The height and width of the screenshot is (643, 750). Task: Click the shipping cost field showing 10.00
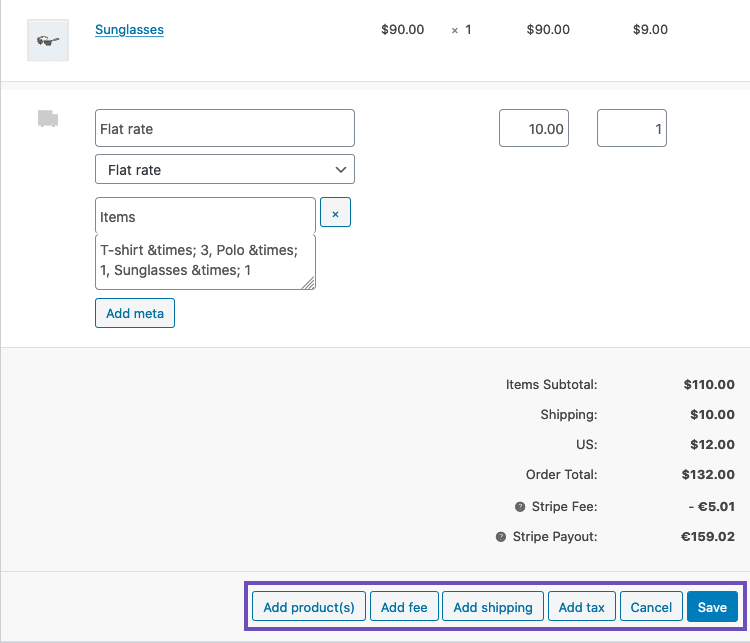click(534, 128)
